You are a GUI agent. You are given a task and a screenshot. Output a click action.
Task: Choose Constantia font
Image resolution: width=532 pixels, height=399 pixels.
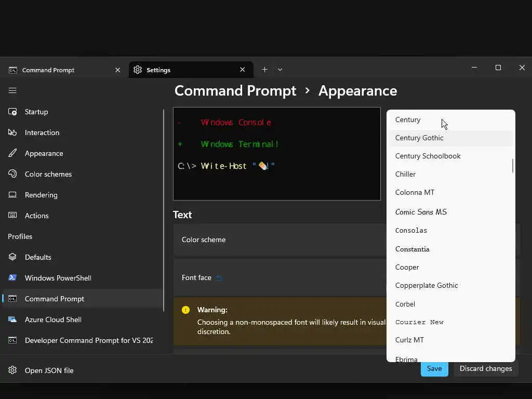[450, 249]
